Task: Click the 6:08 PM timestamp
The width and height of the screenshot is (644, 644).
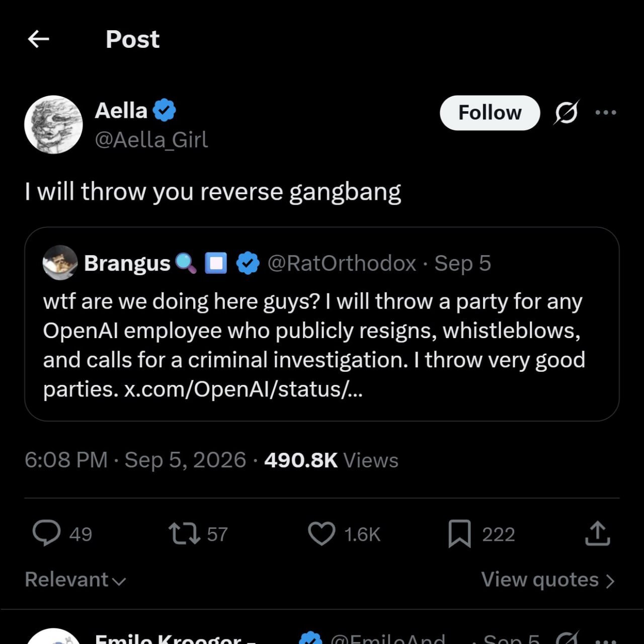Action: click(x=66, y=460)
